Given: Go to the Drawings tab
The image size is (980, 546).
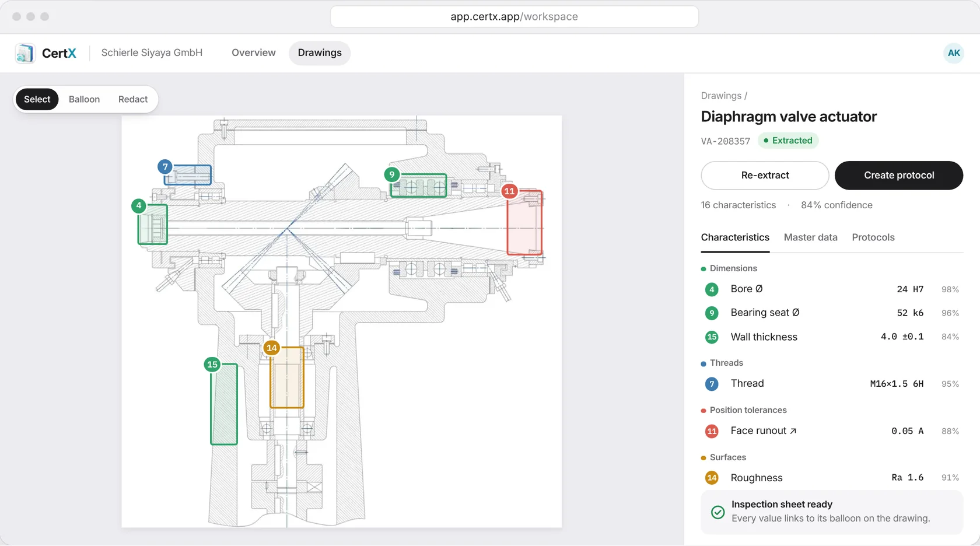Looking at the screenshot, I should [320, 53].
